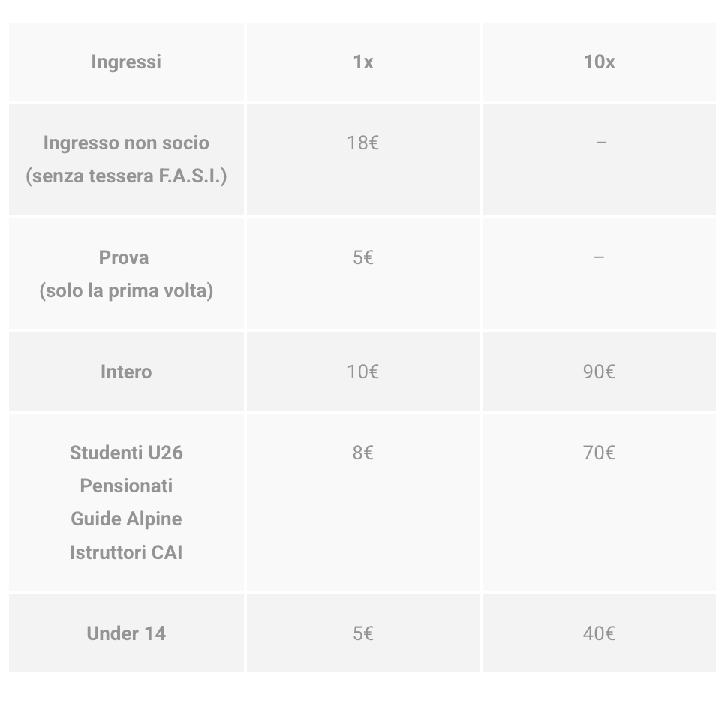The image size is (728, 701).
Task: Select the 18€ non-member price
Action: point(363,143)
